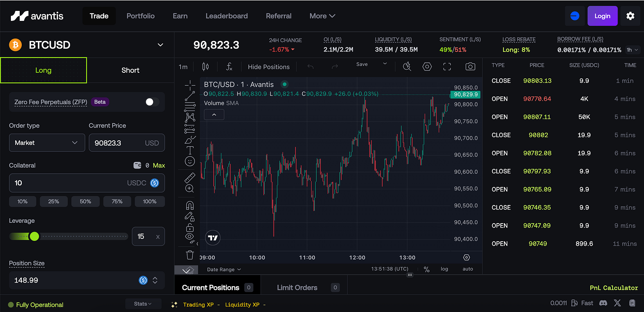Click Hide Positions on chart toolbar
This screenshot has height=312, width=644.
pos(269,67)
